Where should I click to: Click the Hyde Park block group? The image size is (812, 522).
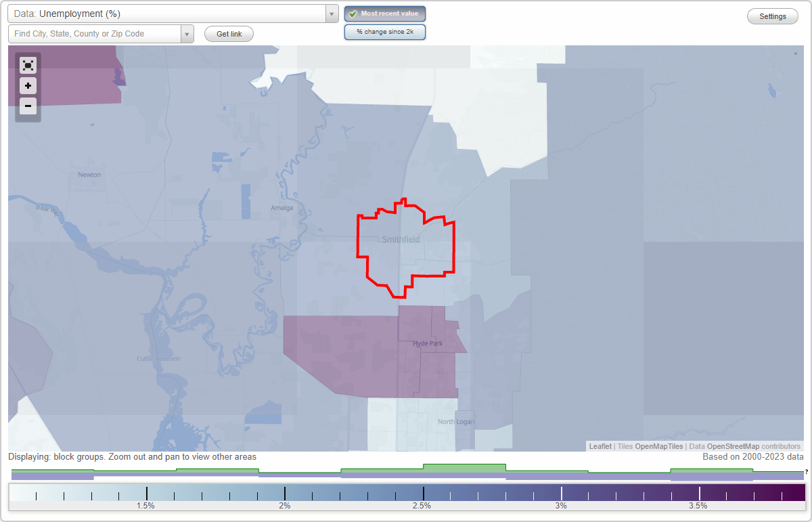click(x=426, y=344)
